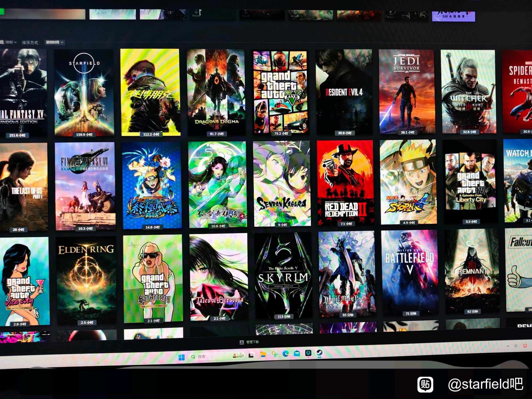The width and height of the screenshot is (532, 399).
Task: Click the 管理下载 manage downloads link
Action: click(x=252, y=342)
